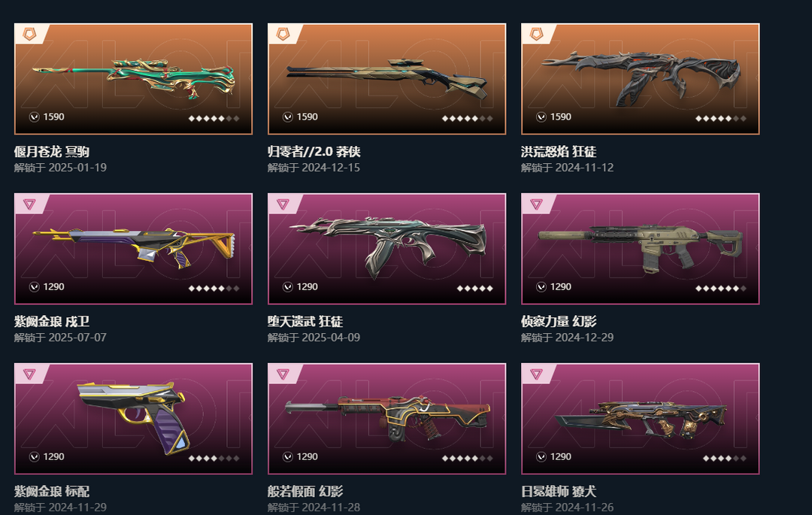Click the orange pentagon tier badge on 偃月苍龙 冥驹 card
The width and height of the screenshot is (812, 515).
[29, 34]
